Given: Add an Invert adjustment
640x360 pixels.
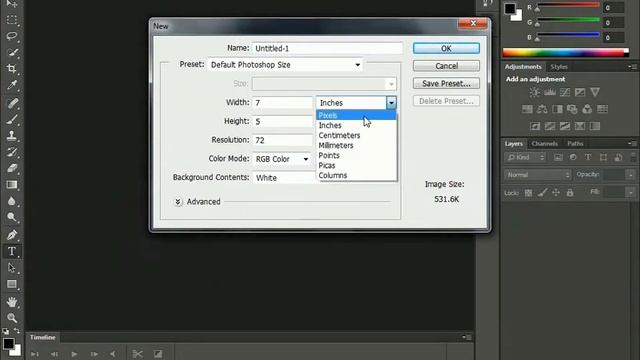Looking at the screenshot, I should pos(535,126).
